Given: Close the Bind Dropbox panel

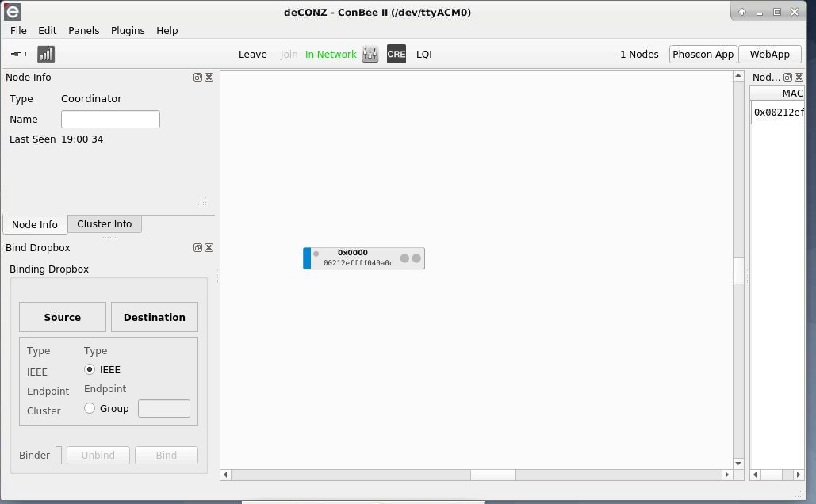Looking at the screenshot, I should click(x=209, y=247).
